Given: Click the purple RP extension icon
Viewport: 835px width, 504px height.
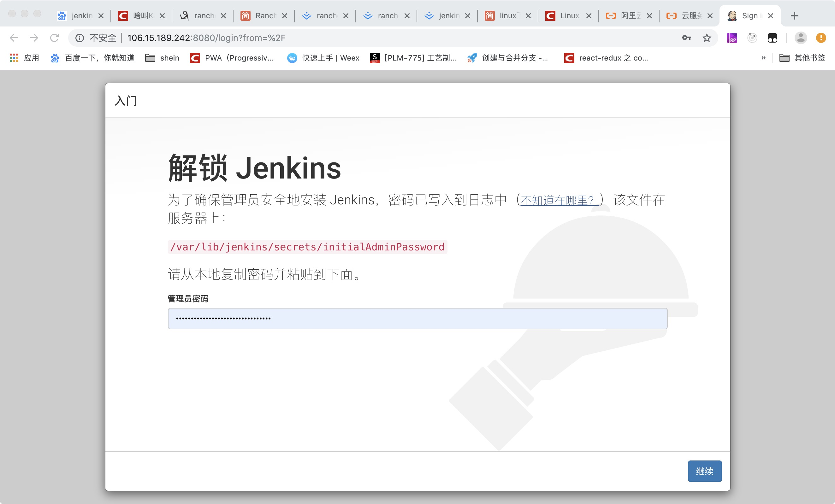Looking at the screenshot, I should pos(731,38).
